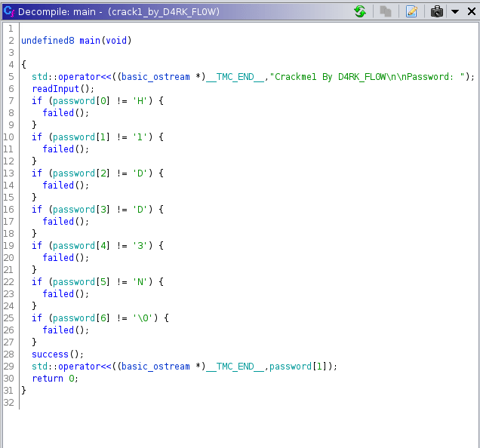Select the 'H' character constant
This screenshot has width=480, height=448.
click(x=140, y=100)
